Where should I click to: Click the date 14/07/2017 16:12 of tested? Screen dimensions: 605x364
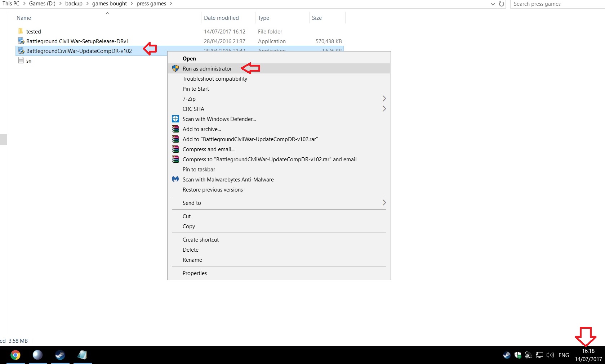224,32
